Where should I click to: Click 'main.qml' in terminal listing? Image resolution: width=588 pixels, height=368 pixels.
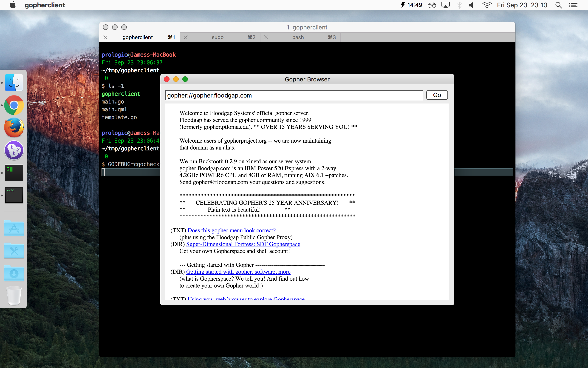click(114, 109)
